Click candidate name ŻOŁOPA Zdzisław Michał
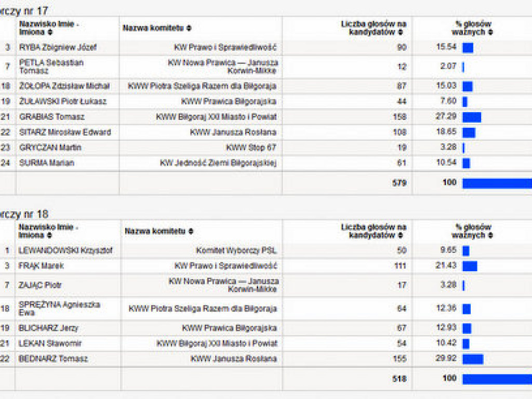The width and height of the screenshot is (532, 399). tap(64, 86)
